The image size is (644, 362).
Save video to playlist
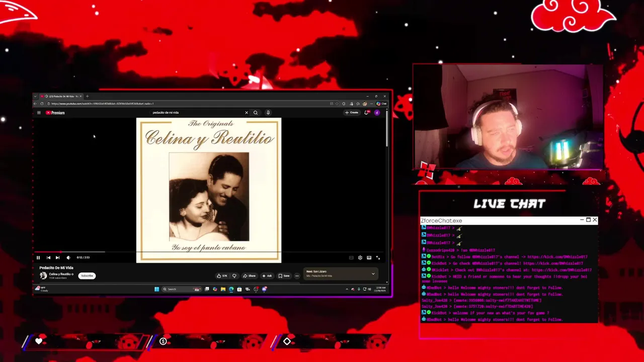284,276
